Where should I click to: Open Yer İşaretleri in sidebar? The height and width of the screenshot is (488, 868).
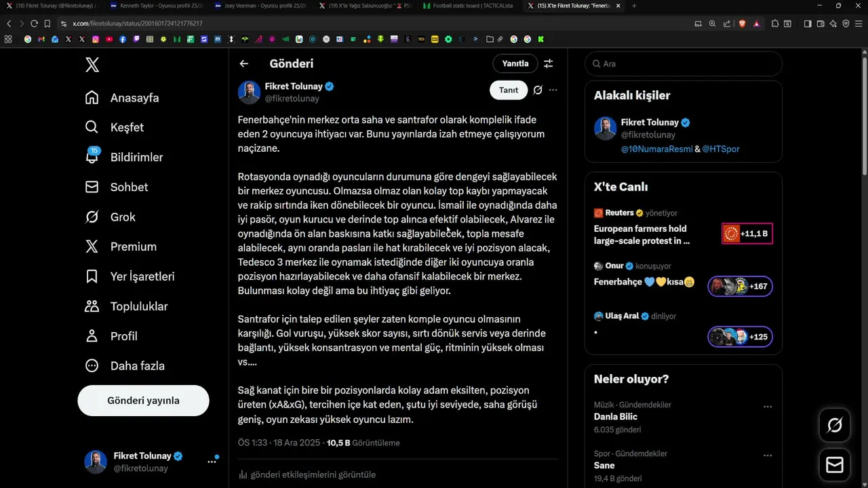click(130, 277)
